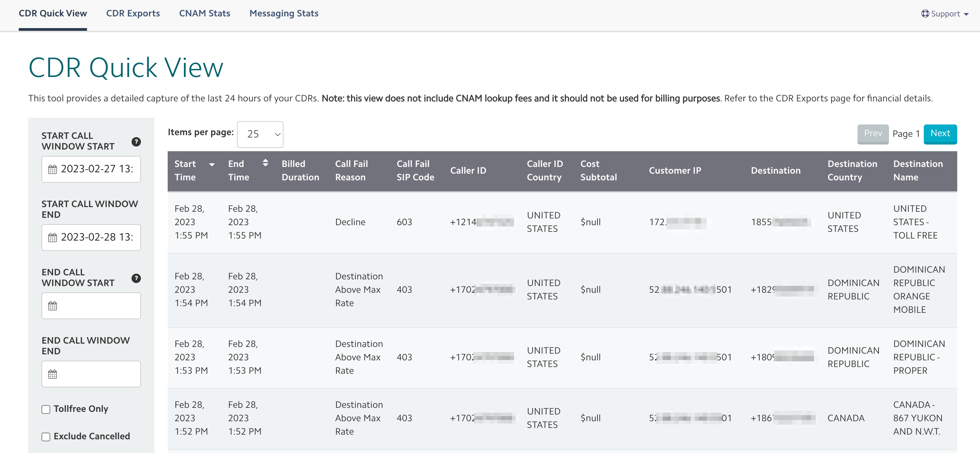Select the Decline fail reason cell

(350, 222)
